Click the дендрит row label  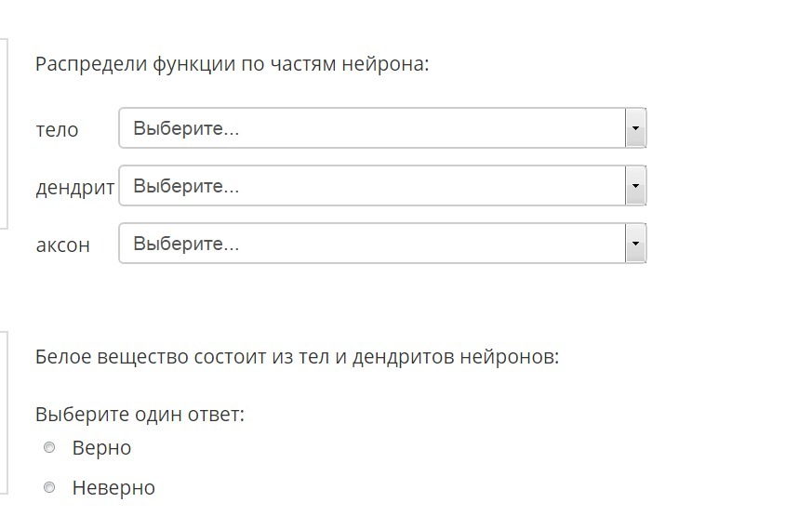(x=75, y=188)
